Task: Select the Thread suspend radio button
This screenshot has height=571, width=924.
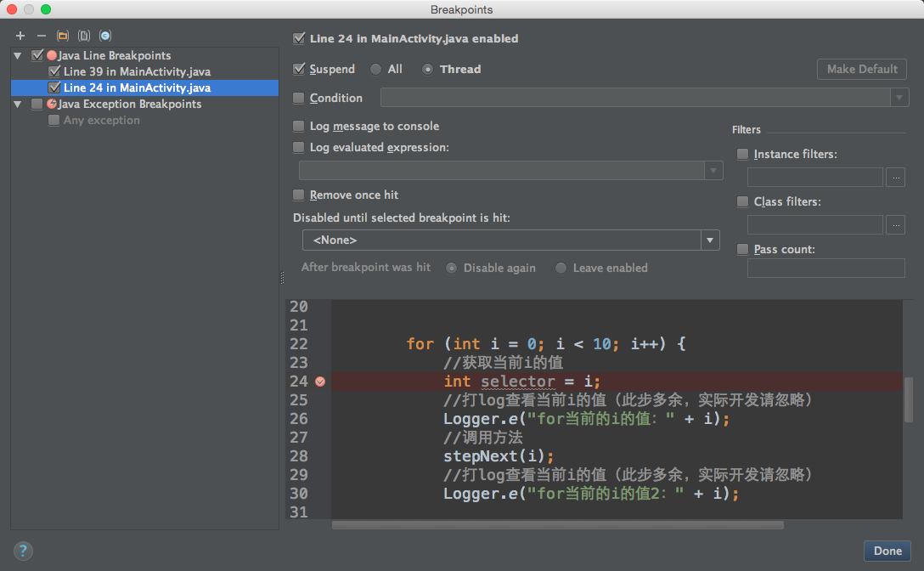Action: tap(428, 70)
